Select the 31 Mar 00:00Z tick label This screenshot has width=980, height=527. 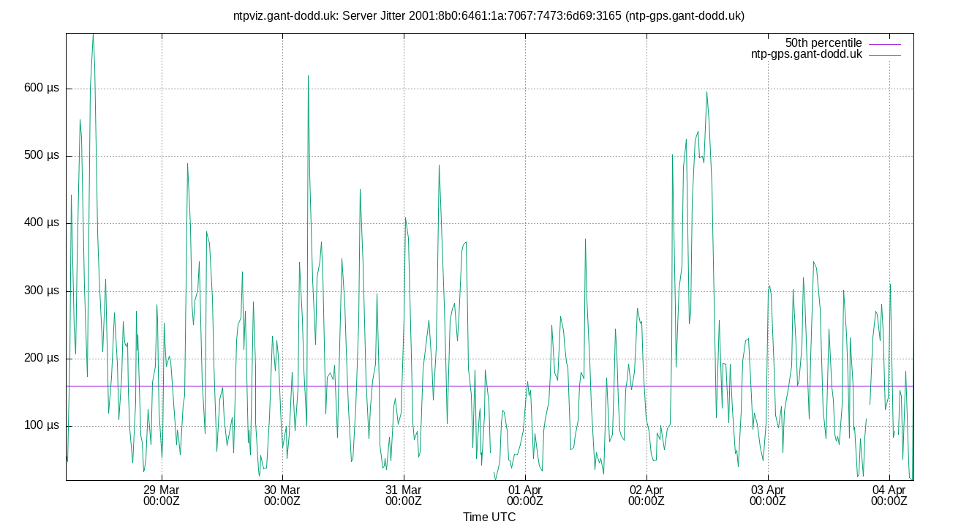[x=403, y=495]
